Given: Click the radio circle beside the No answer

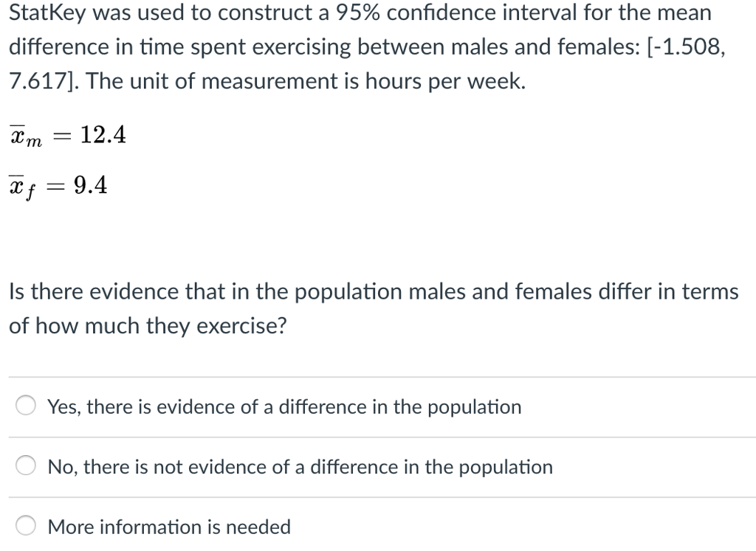Looking at the screenshot, I should [x=26, y=465].
